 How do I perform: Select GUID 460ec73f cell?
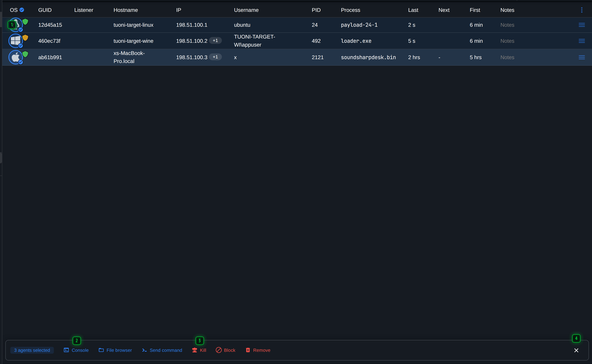49,41
